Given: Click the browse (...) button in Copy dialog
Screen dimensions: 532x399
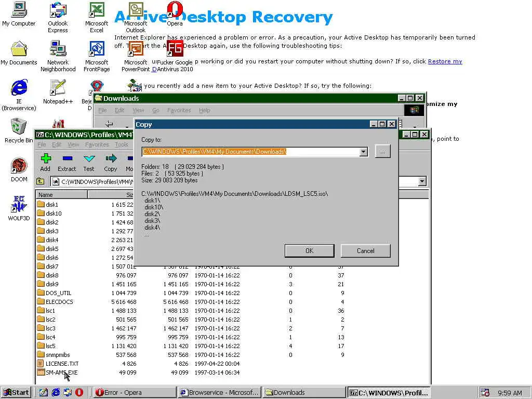Looking at the screenshot, I should (x=383, y=152).
